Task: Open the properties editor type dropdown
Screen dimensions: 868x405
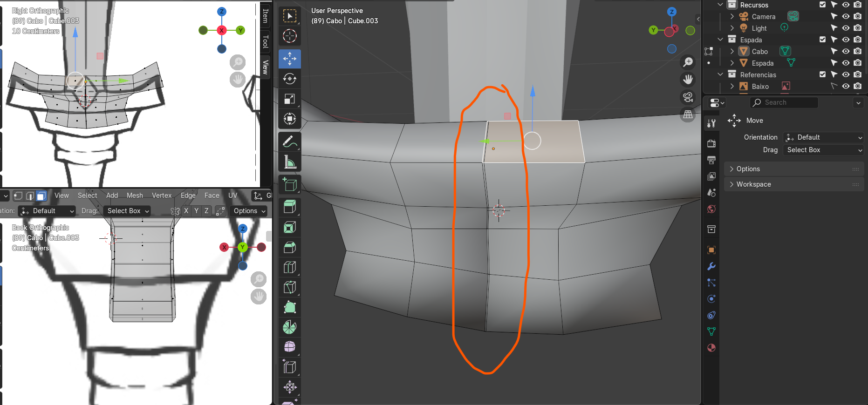Action: [717, 102]
